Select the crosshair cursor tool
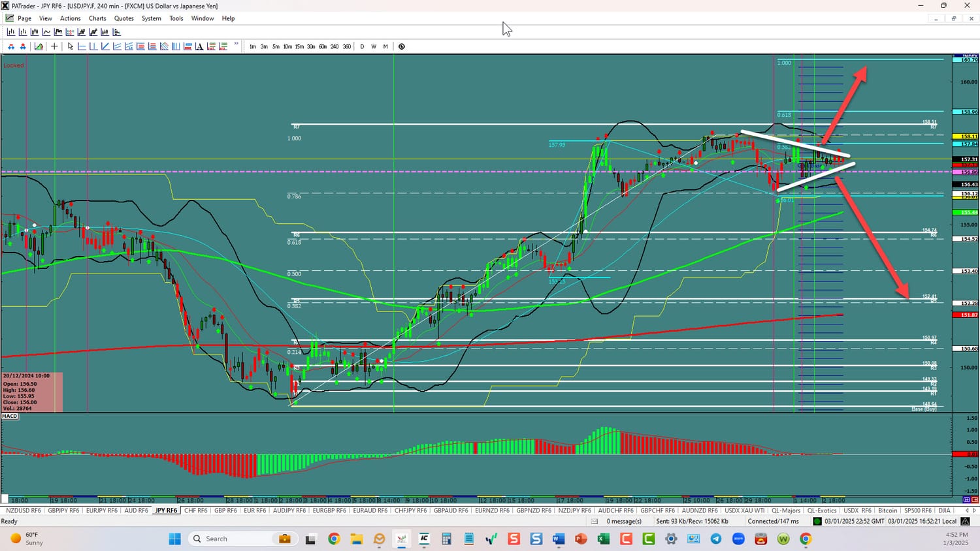 click(54, 46)
